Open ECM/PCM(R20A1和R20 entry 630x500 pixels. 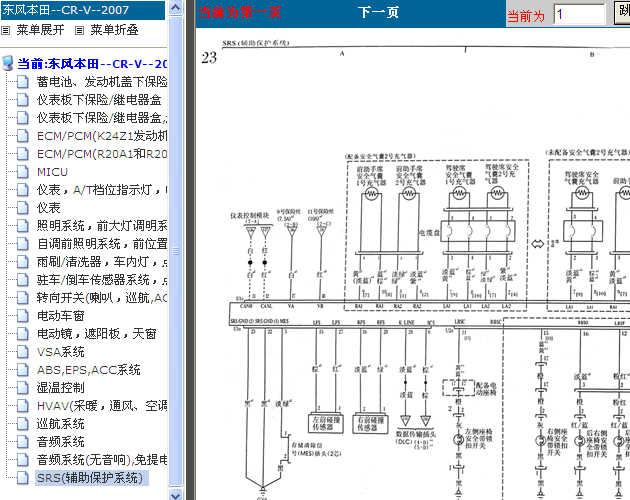(102, 154)
